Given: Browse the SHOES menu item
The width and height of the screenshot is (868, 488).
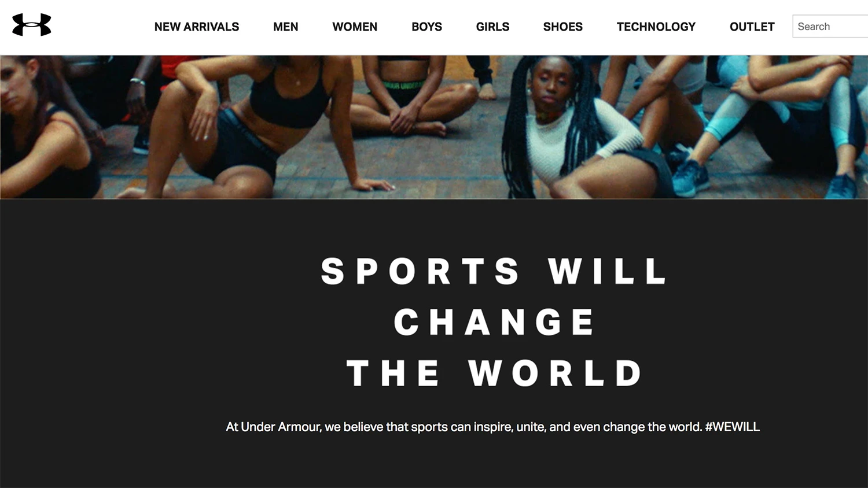Looking at the screenshot, I should pyautogui.click(x=563, y=27).
